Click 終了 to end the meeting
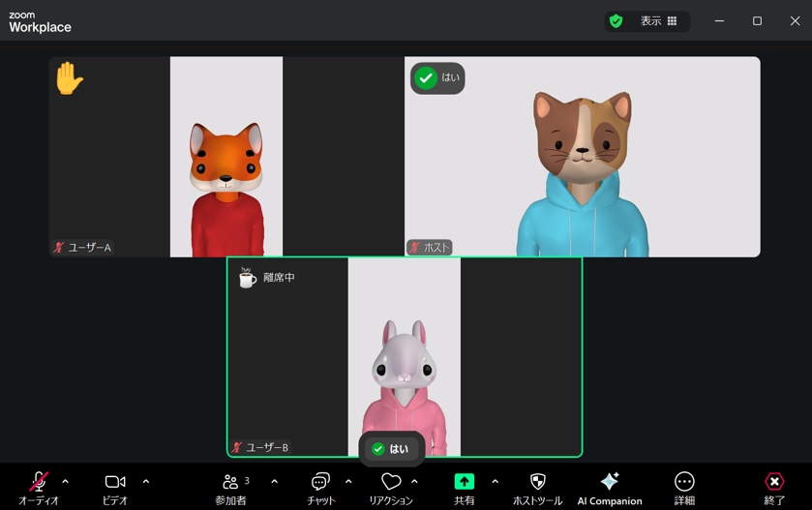The height and width of the screenshot is (510, 812). pyautogui.click(x=774, y=488)
